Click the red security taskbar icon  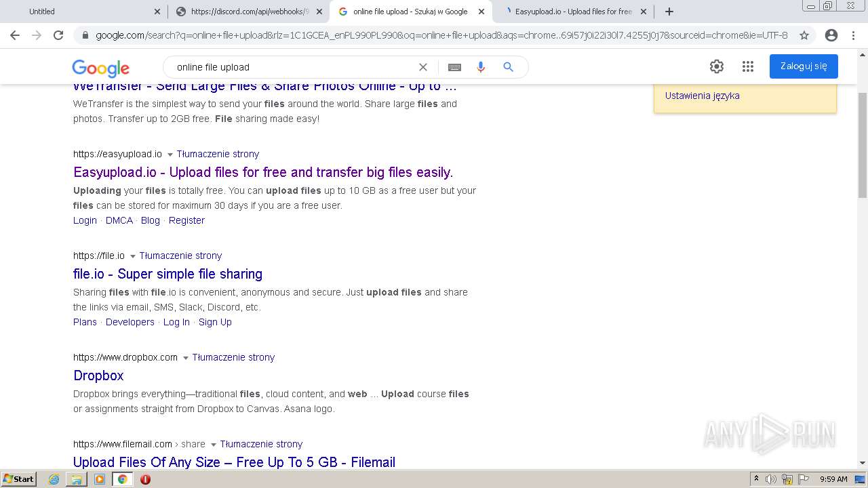[x=145, y=479]
